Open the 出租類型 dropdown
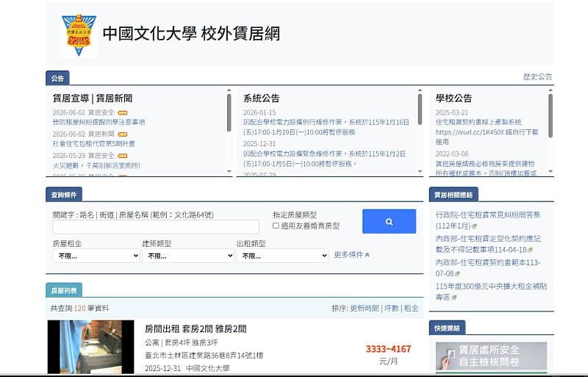Viewport: 588px width, 377px height. pos(282,256)
